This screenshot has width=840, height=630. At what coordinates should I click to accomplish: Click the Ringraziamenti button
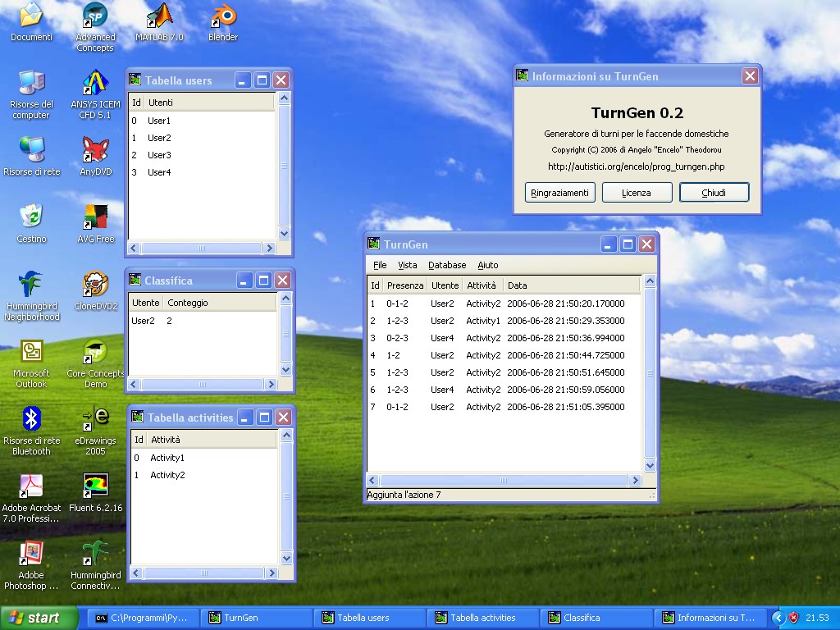pyautogui.click(x=559, y=192)
